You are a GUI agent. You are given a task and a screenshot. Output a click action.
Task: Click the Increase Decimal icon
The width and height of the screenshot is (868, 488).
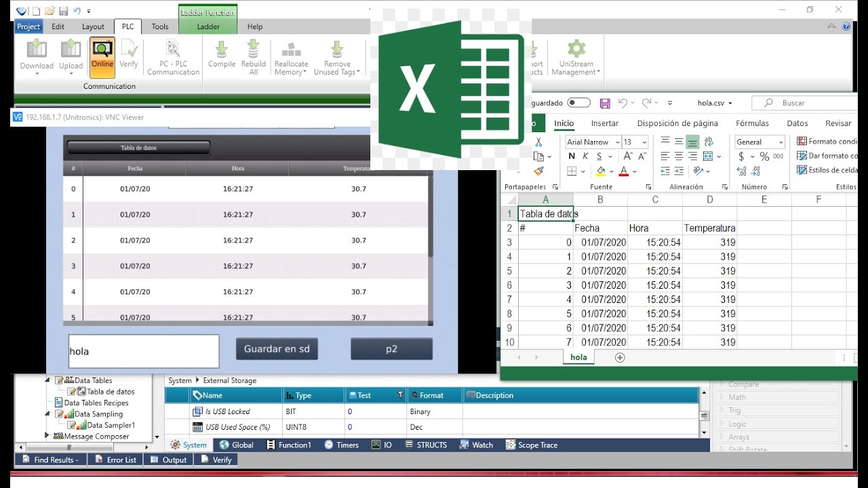[741, 171]
